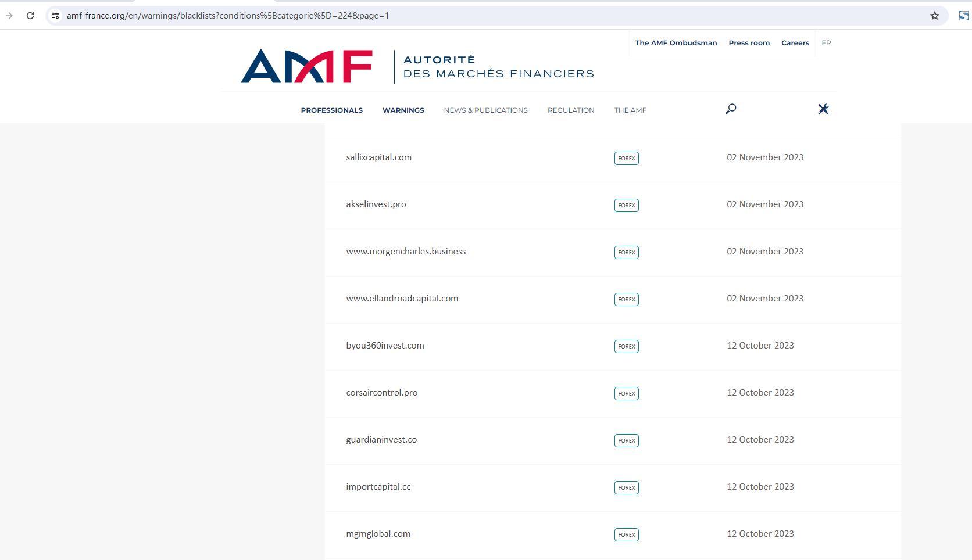Viewport: 972px width, 560px height.
Task: Open the site information icon in address bar
Action: [55, 16]
